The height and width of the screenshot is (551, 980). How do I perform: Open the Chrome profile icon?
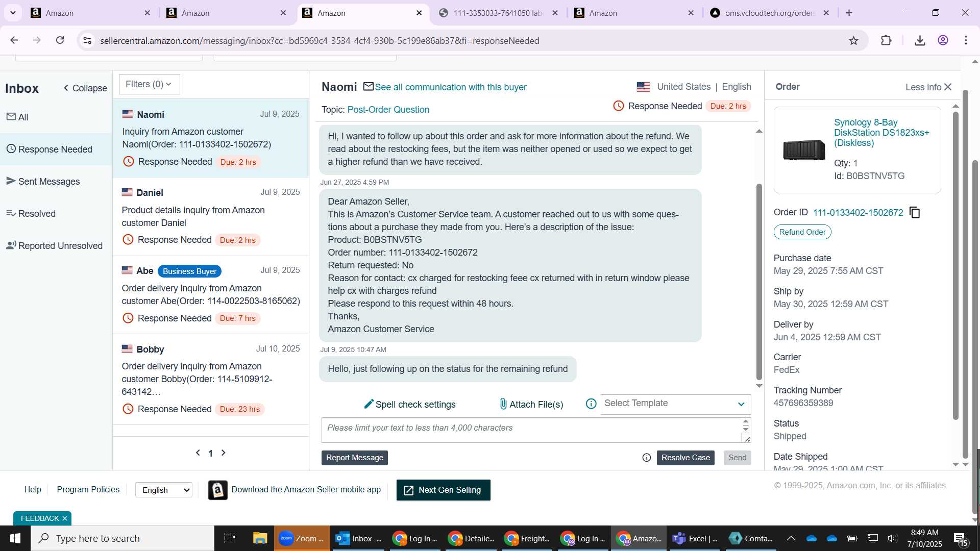tap(943, 40)
